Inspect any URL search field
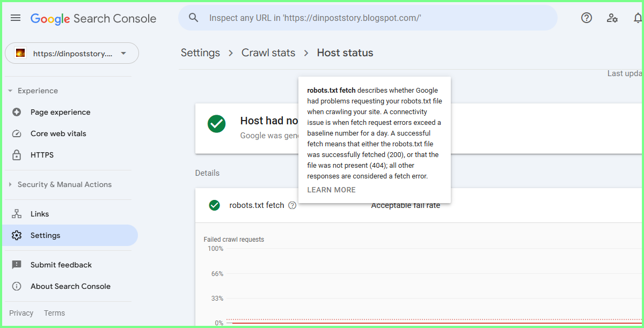644x328 pixels. 368,18
